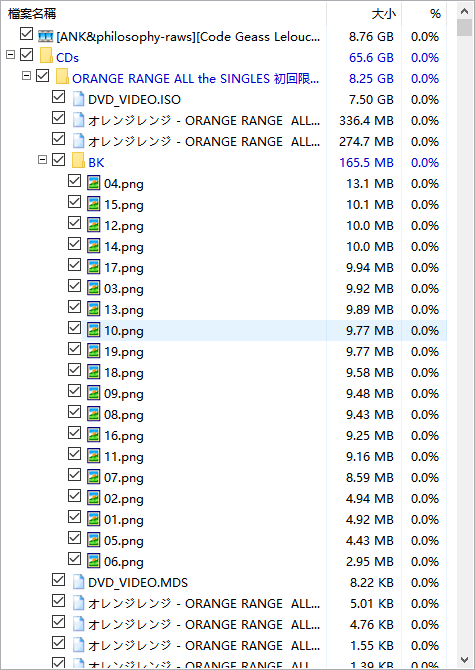Click the BK folder icon
475x670 pixels.
pos(78,162)
